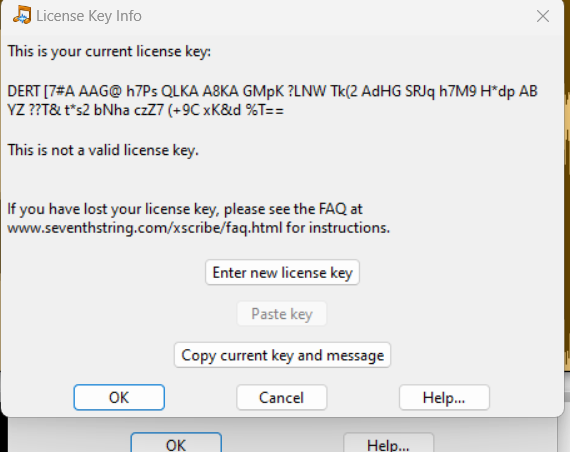Click the Transcribe music-note icon in title bar
This screenshot has width=570, height=452.
click(22, 15)
